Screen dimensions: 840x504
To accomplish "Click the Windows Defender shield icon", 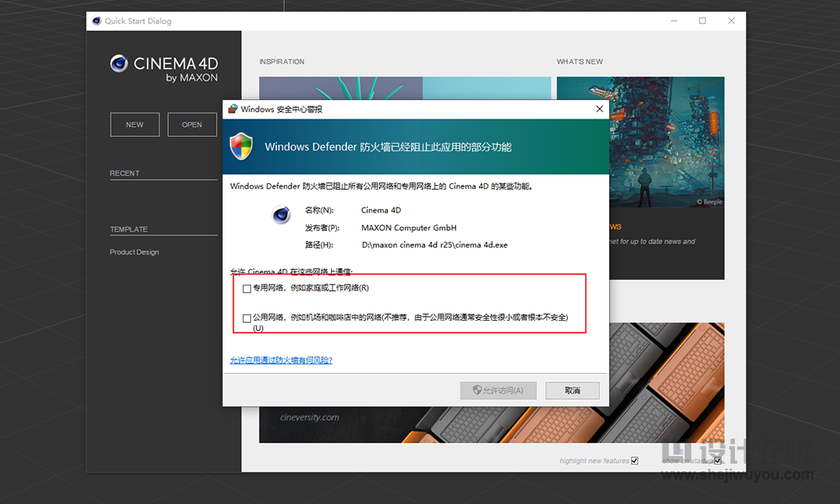I will [x=242, y=146].
